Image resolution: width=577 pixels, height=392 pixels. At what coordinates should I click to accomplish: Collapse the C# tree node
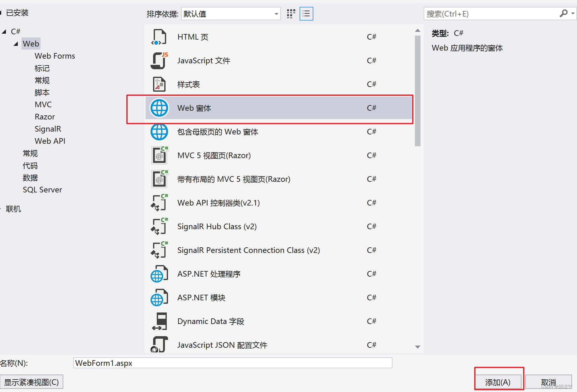pyautogui.click(x=4, y=31)
